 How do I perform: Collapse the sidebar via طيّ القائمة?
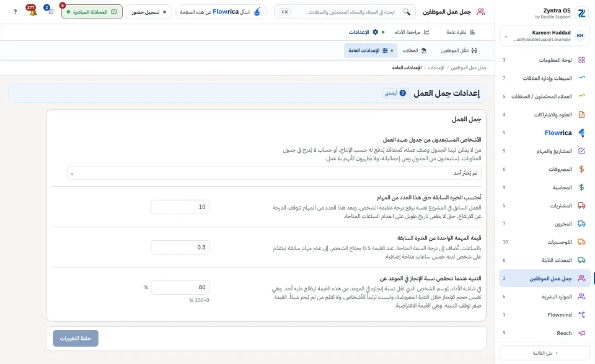coord(545,353)
